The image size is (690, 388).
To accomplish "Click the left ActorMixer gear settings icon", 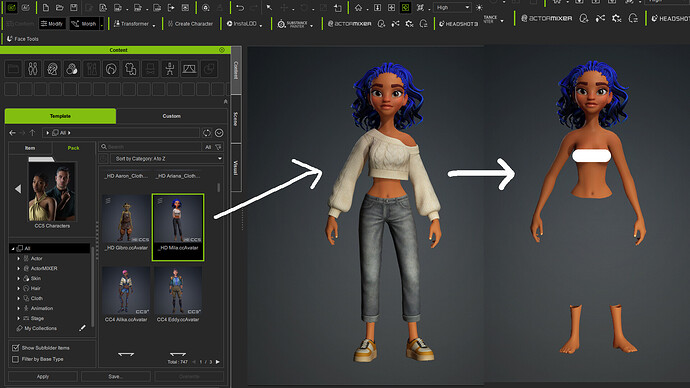I will (x=410, y=24).
